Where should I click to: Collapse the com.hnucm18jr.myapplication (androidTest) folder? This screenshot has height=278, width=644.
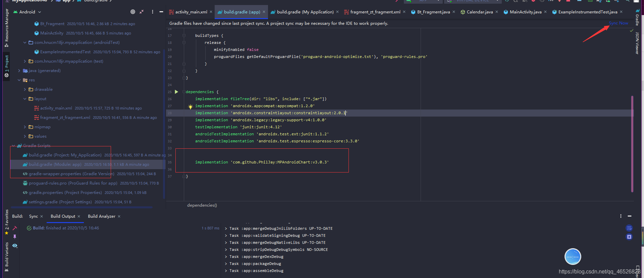pyautogui.click(x=25, y=43)
